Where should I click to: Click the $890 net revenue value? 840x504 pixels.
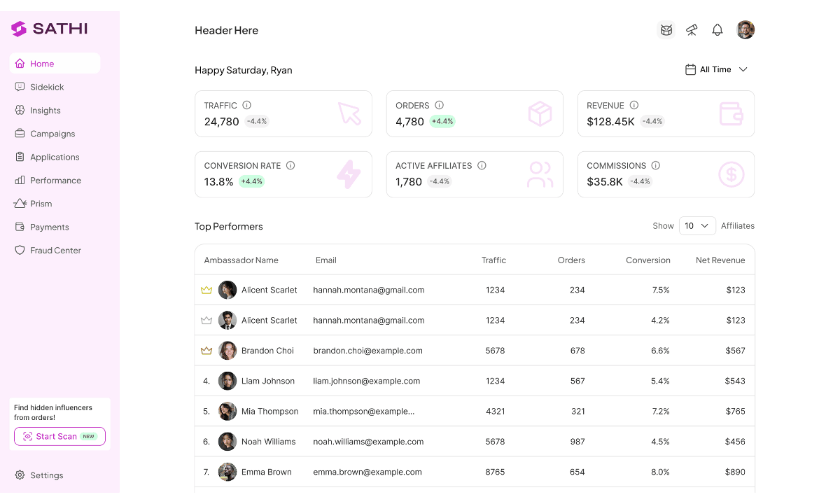click(735, 472)
